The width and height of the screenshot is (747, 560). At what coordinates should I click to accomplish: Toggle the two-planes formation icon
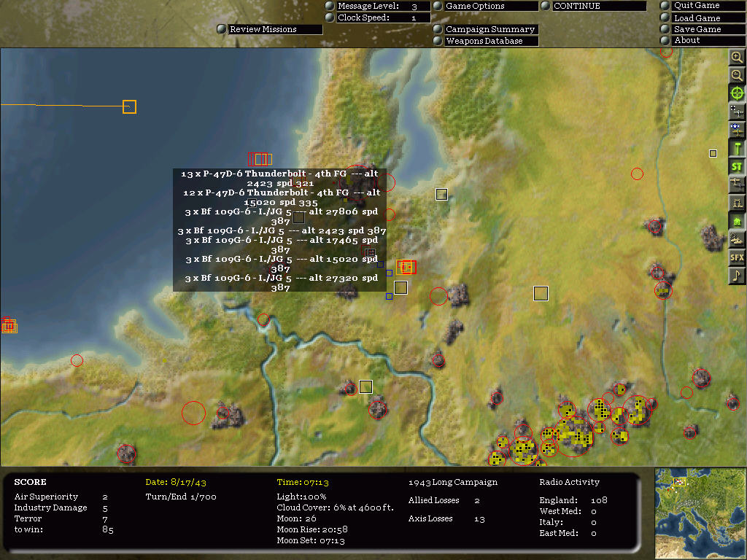coord(737,184)
